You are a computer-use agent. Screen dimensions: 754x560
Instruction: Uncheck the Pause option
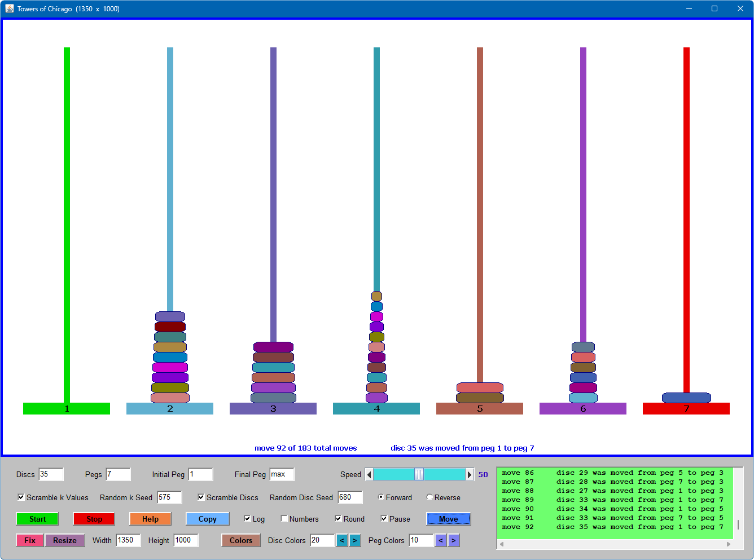[384, 519]
